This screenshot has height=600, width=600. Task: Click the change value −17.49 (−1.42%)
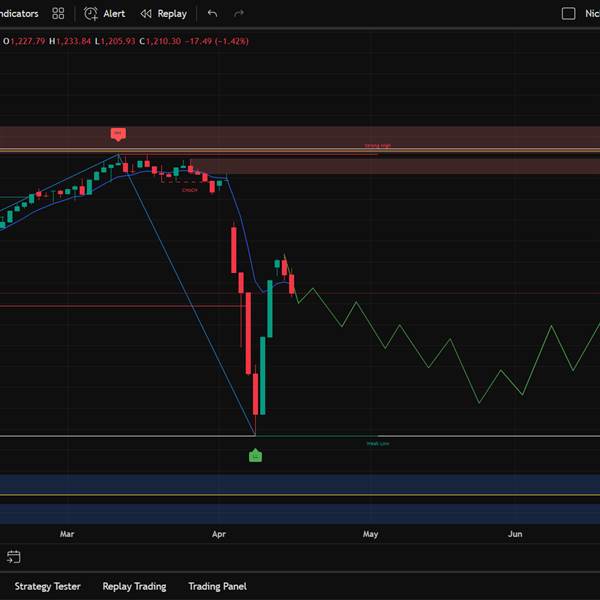tap(217, 41)
